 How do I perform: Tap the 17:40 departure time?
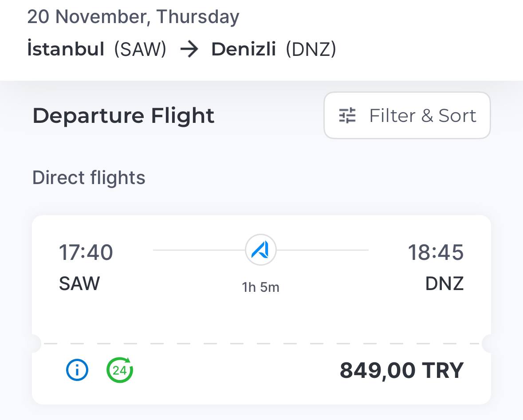(86, 252)
